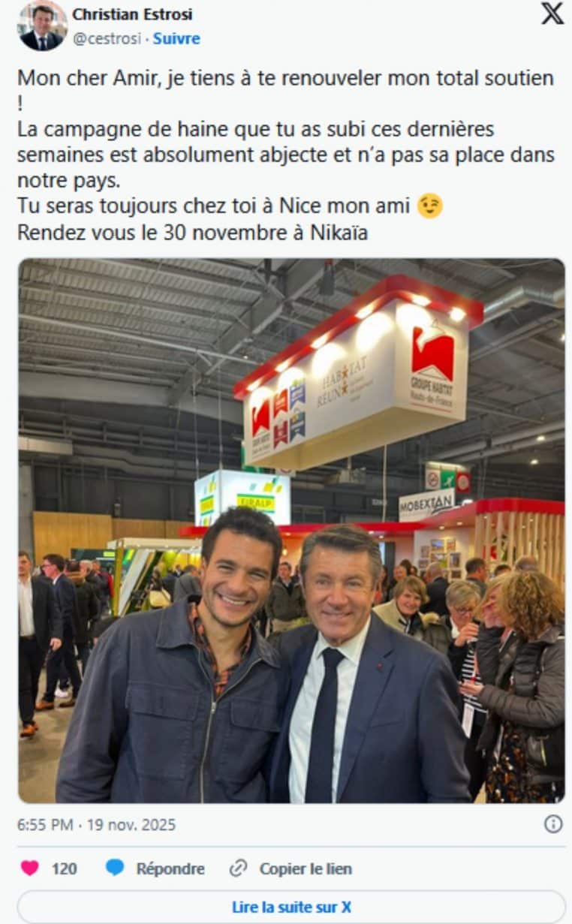Screen dimensions: 572x924
Task: Click the tweet text starting Mon cher Amir
Action: (286, 155)
